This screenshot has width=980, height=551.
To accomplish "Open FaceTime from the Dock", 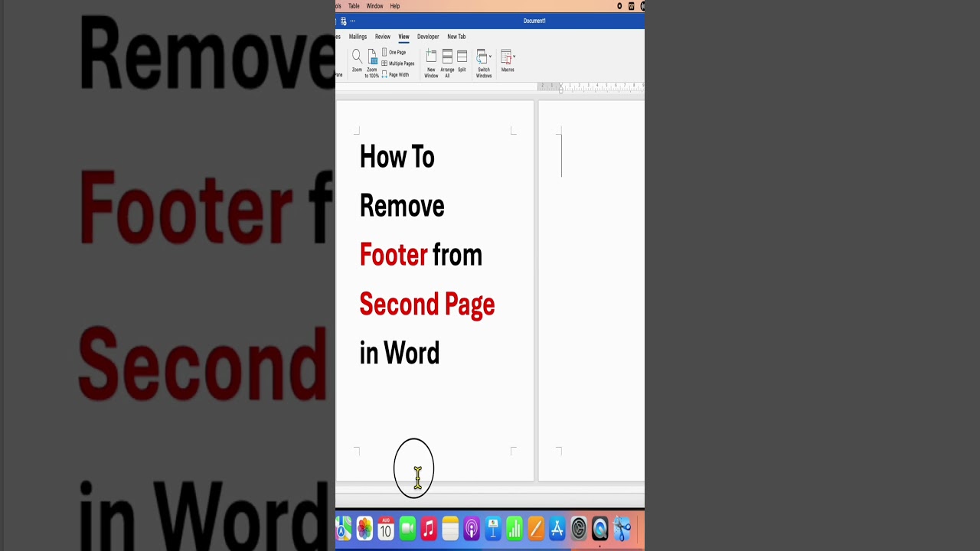I will click(407, 528).
